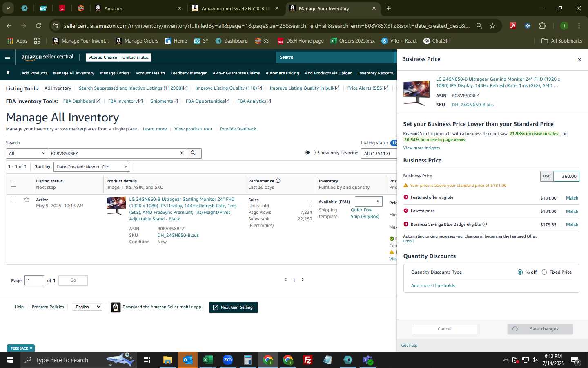This screenshot has height=368, width=588.
Task: Open Microsoft Teams from the taskbar
Action: point(368,360)
